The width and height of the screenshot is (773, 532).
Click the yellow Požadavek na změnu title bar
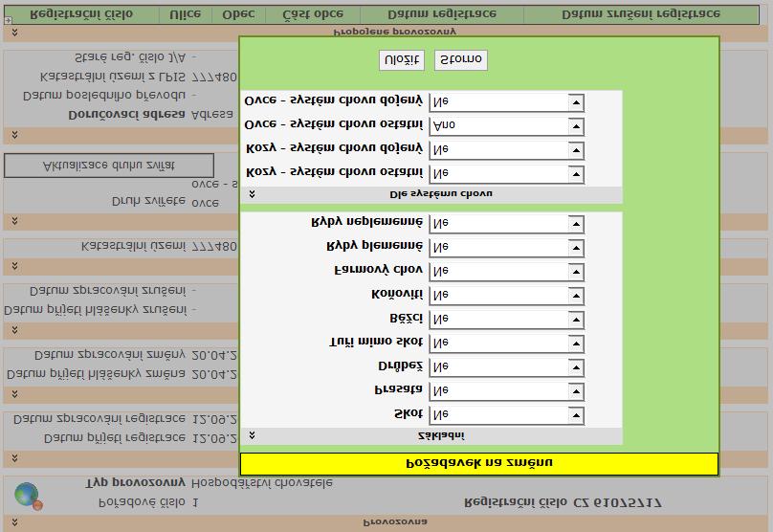click(479, 463)
